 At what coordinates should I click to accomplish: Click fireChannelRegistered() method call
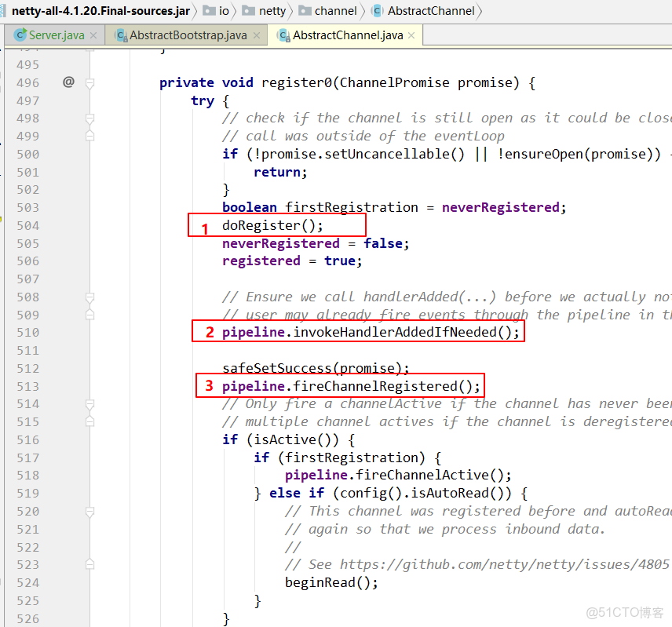pos(386,386)
